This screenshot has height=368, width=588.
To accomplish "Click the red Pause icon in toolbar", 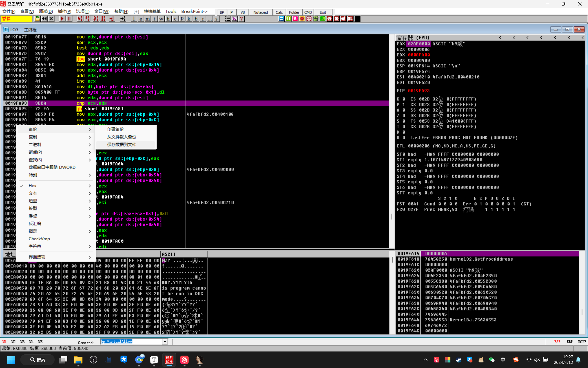I will point(69,19).
